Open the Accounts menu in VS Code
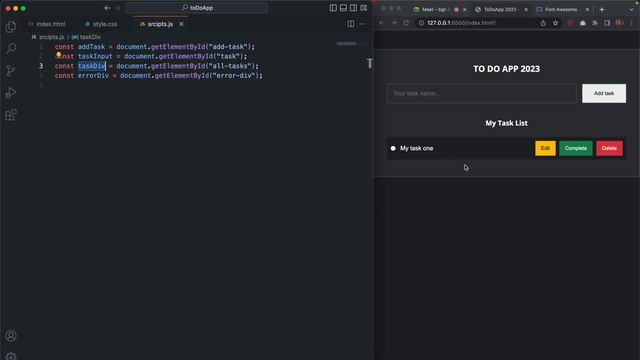 click(11, 336)
